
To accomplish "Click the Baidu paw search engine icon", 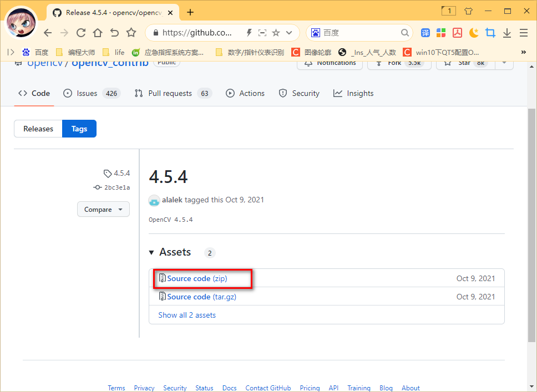I will click(316, 33).
